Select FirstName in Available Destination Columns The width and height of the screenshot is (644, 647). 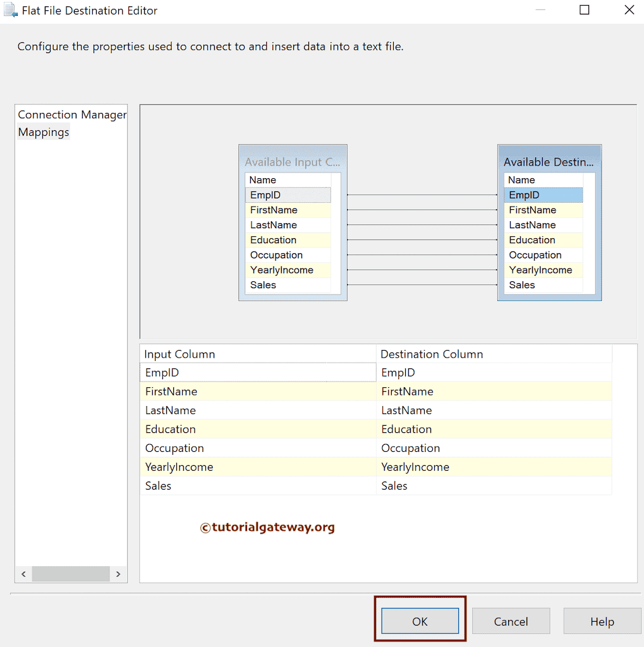coord(542,210)
